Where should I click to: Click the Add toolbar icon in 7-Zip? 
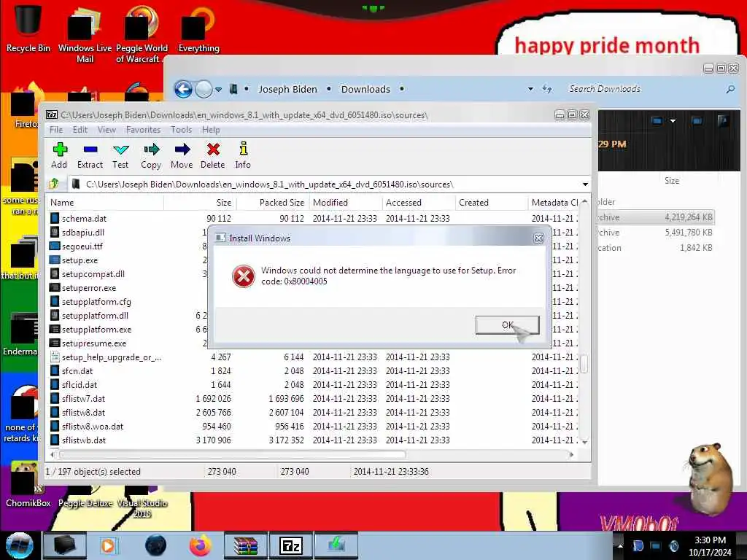60,156
